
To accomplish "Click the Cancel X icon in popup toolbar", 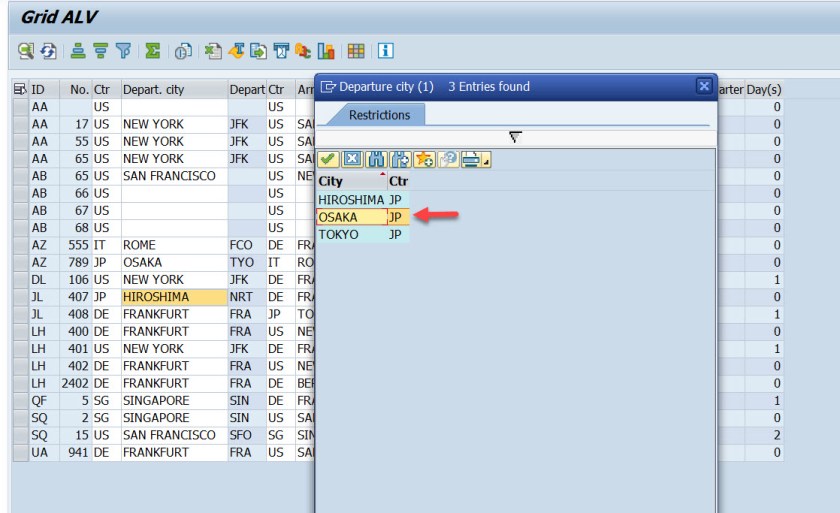I will point(352,159).
